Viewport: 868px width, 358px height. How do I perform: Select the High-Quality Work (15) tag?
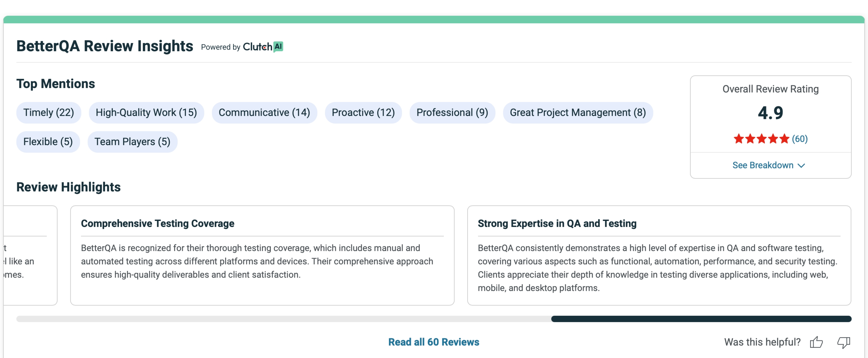pyautogui.click(x=146, y=113)
